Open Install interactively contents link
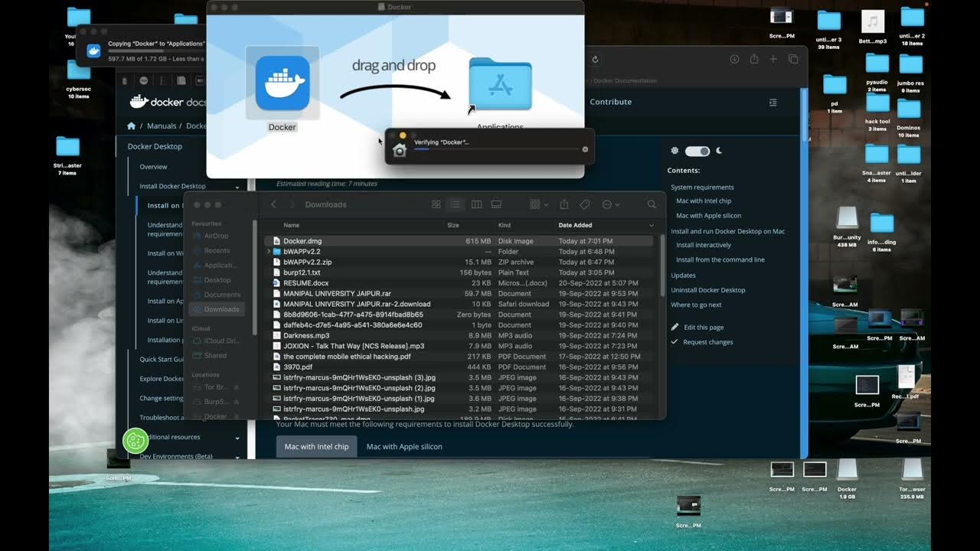980x551 pixels. tap(704, 245)
